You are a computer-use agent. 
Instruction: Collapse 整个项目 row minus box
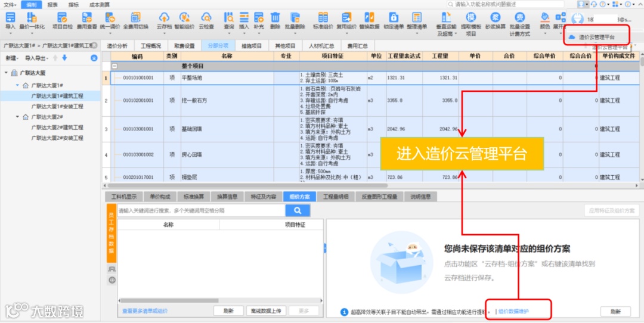(x=114, y=66)
